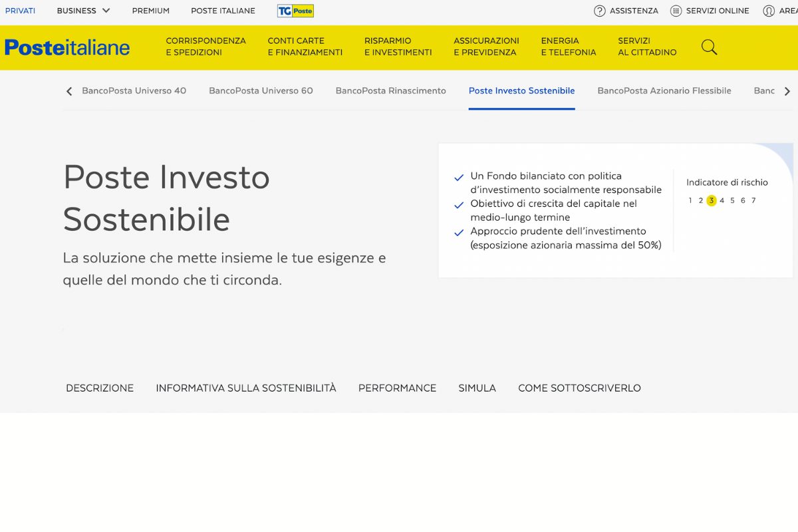Open the ASSISTENZA help icon

point(600,11)
